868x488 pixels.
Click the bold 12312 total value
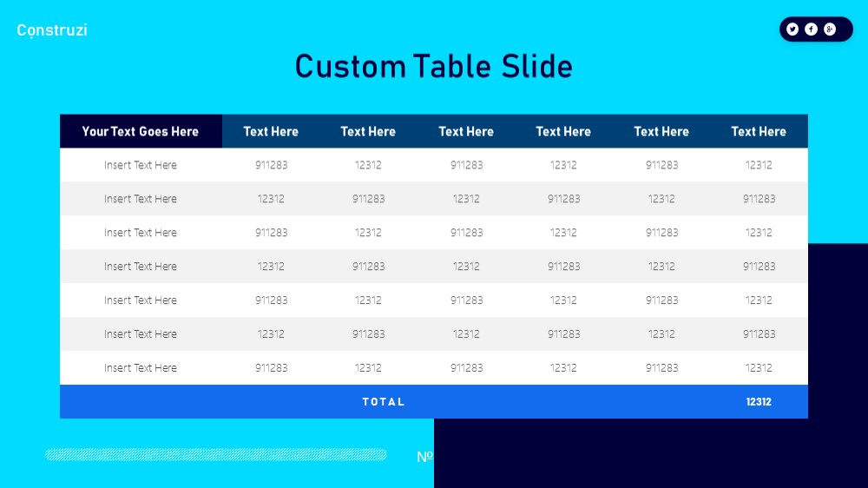coord(759,401)
